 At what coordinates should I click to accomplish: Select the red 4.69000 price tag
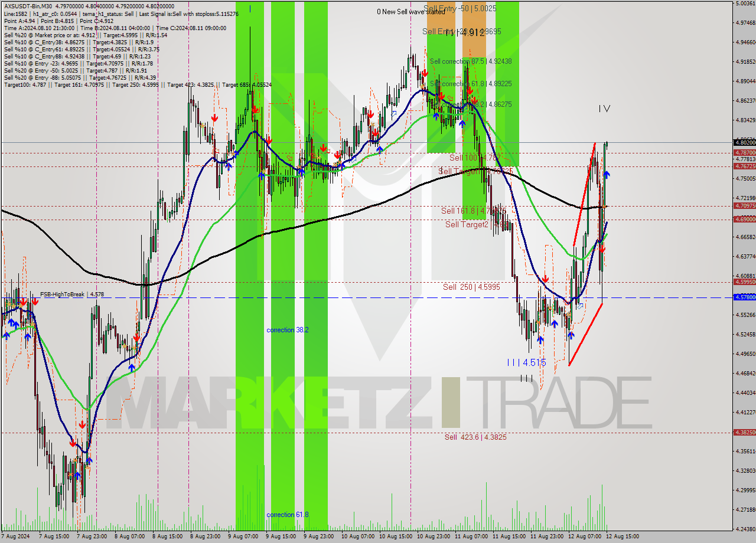click(x=744, y=219)
